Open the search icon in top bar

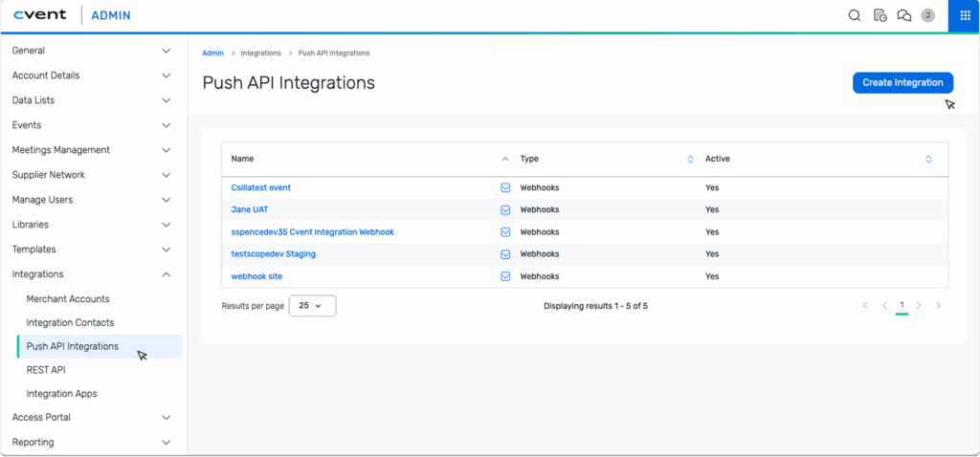point(855,15)
